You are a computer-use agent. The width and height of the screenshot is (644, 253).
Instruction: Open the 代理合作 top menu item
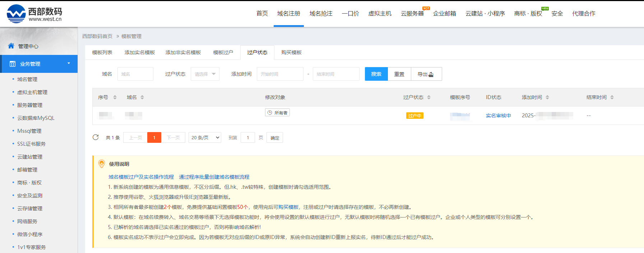[x=584, y=13]
